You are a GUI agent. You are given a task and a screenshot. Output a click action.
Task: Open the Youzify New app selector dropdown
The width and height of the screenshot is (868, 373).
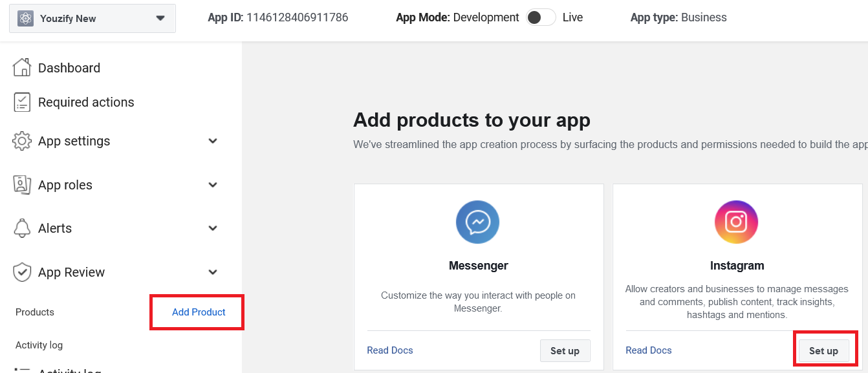[x=92, y=18]
